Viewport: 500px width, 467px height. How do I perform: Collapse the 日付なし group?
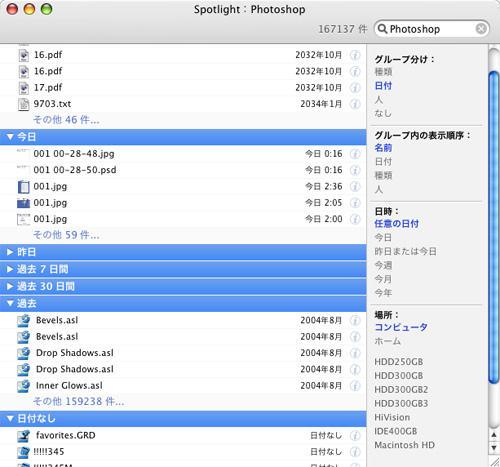pos(10,418)
